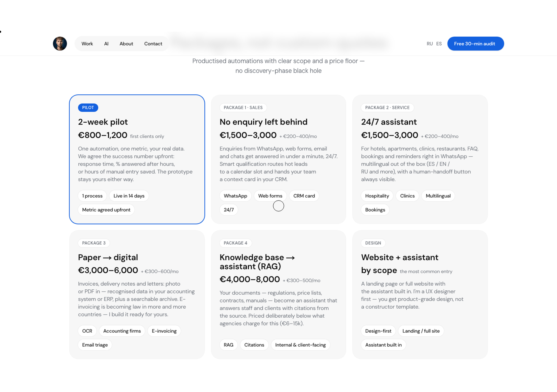Viewport: 557px width, 392px height.
Task: Select the Multilingual tag
Action: (x=438, y=196)
